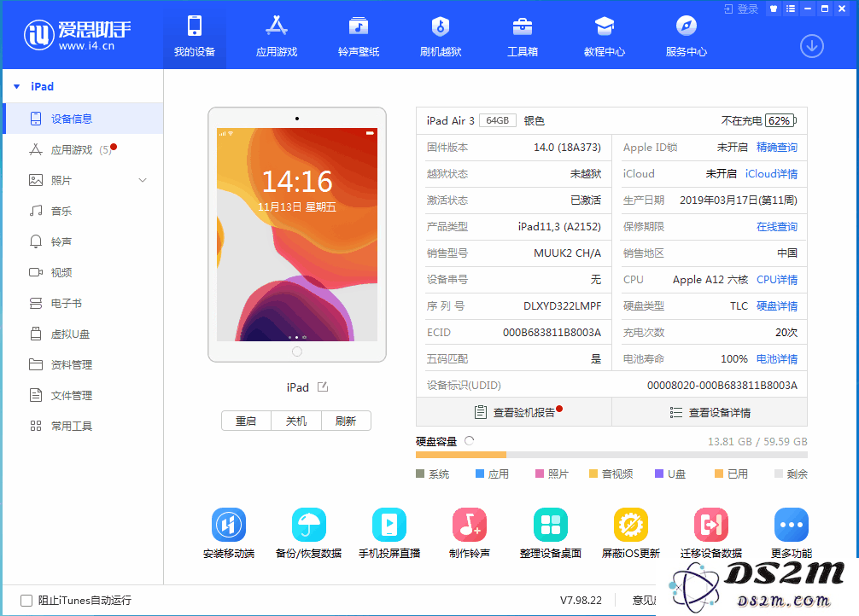Open the 硬盘详情 link

pyautogui.click(x=777, y=306)
